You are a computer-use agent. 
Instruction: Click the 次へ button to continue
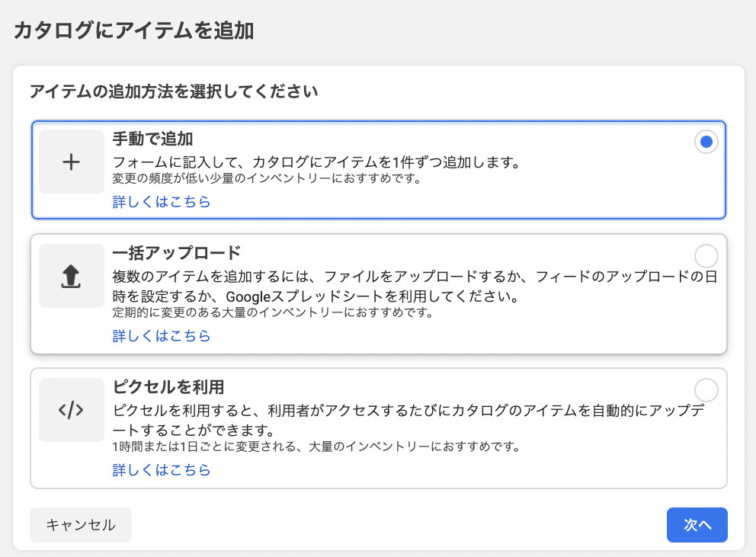pos(697,525)
